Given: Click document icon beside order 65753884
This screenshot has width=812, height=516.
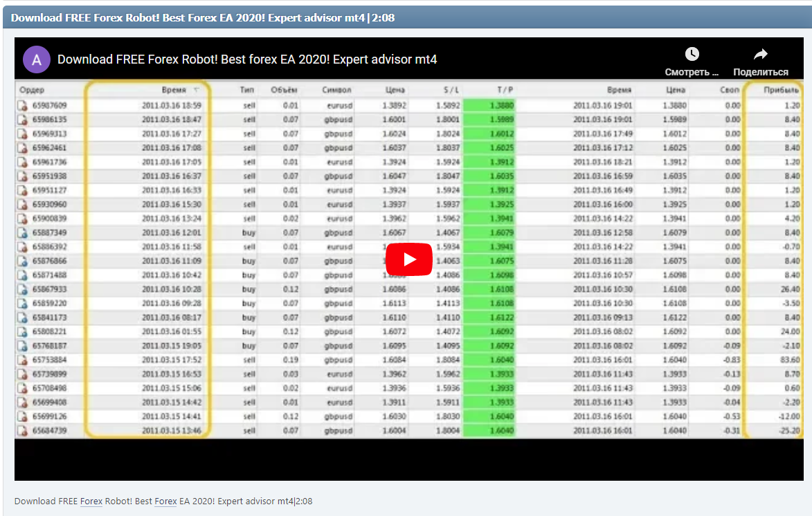Looking at the screenshot, I should pyautogui.click(x=22, y=360).
